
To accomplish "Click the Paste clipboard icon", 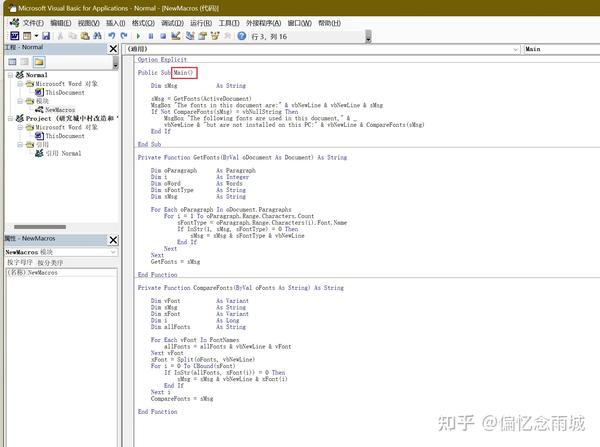I will click(x=85, y=36).
